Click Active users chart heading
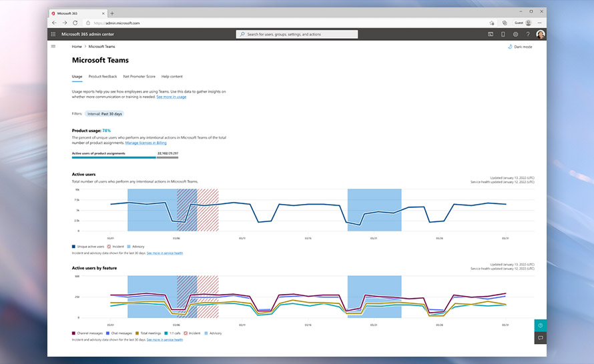 point(83,175)
